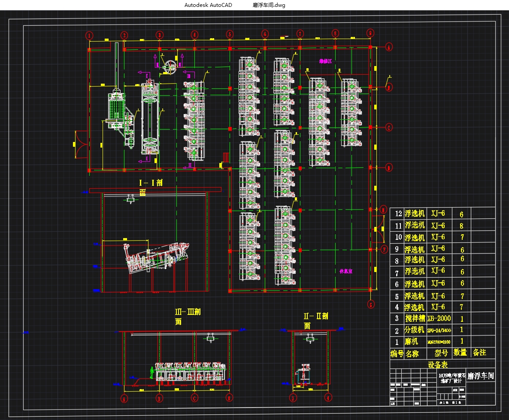Select the magenta 维修区 room label
The width and height of the screenshot is (509, 420).
pyautogui.click(x=325, y=61)
